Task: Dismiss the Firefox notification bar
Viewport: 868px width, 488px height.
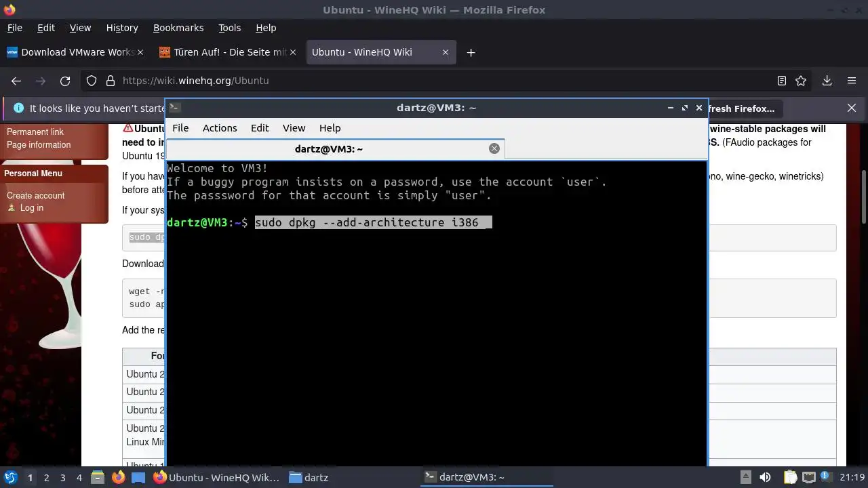Action: click(x=852, y=108)
